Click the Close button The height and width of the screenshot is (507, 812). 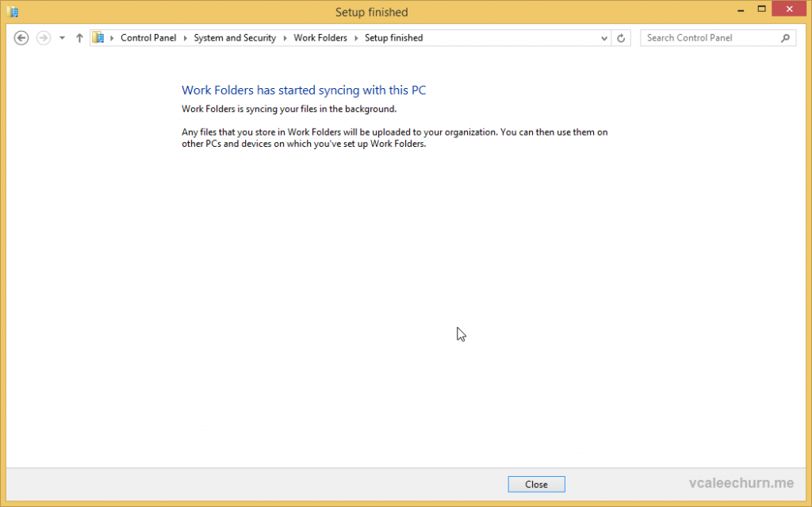coord(536,484)
